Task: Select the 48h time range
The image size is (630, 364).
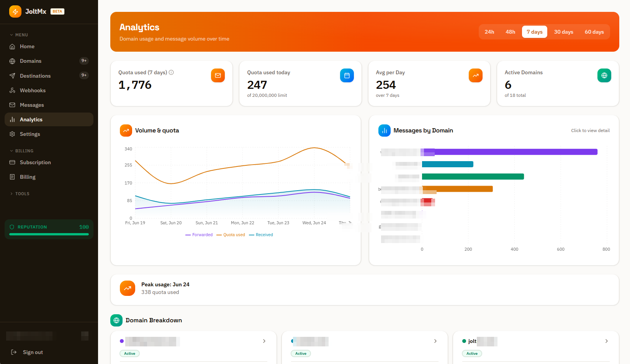Action: click(x=511, y=32)
